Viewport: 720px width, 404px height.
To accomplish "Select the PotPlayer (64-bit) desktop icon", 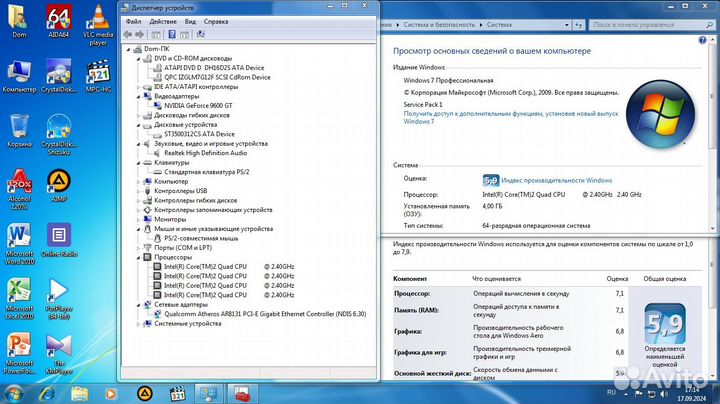I will [59, 298].
